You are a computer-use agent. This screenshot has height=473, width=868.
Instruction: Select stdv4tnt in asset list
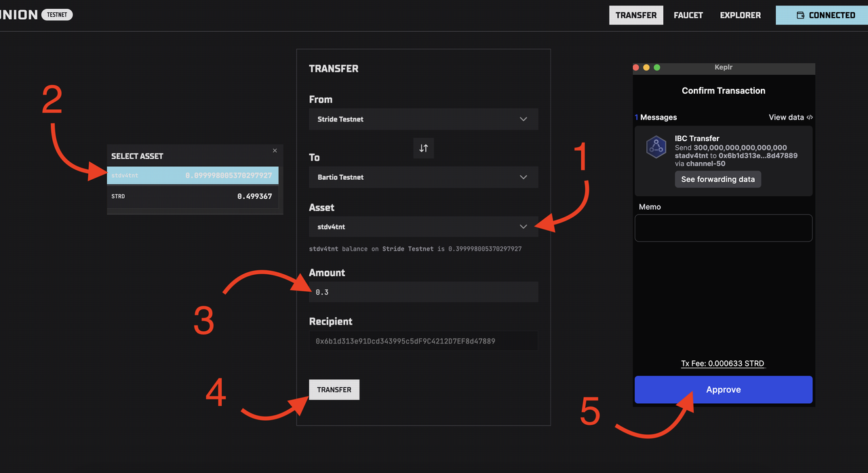(193, 176)
